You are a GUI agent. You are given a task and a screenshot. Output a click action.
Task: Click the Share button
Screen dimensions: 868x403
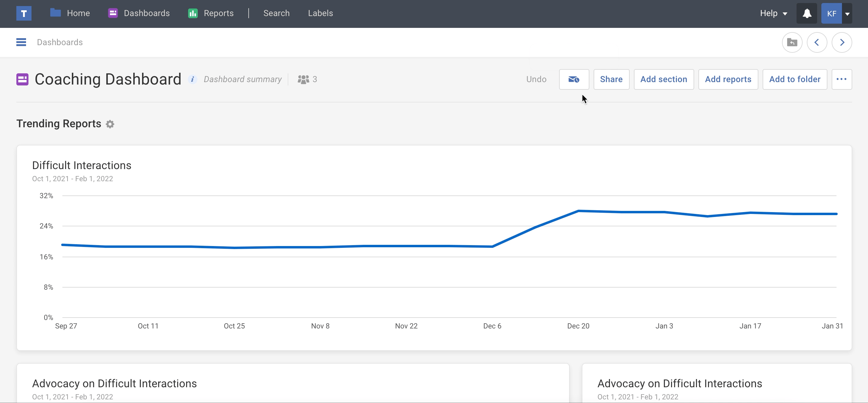click(x=611, y=79)
